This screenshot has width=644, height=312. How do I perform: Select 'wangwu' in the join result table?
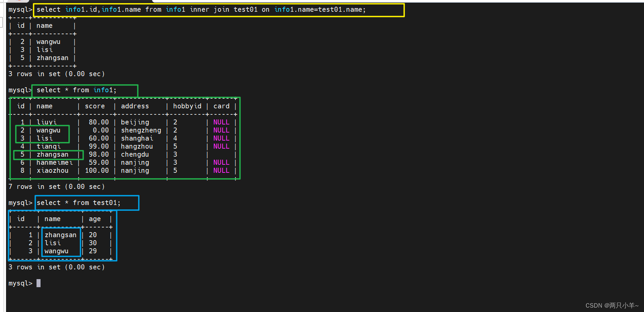[48, 42]
